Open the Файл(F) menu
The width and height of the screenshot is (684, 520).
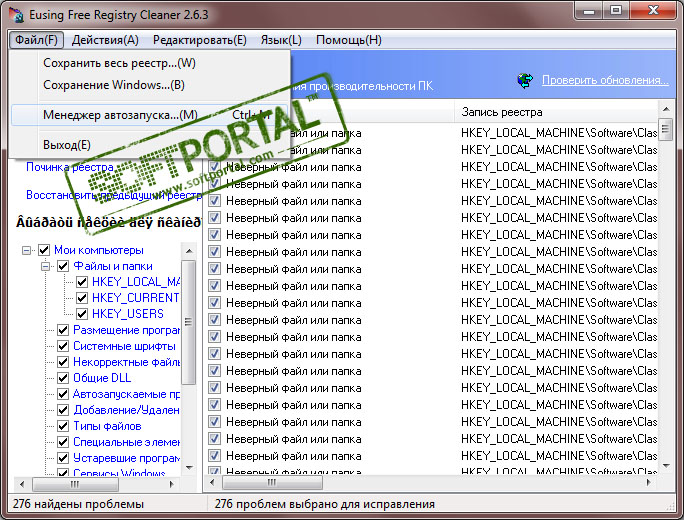pos(36,40)
